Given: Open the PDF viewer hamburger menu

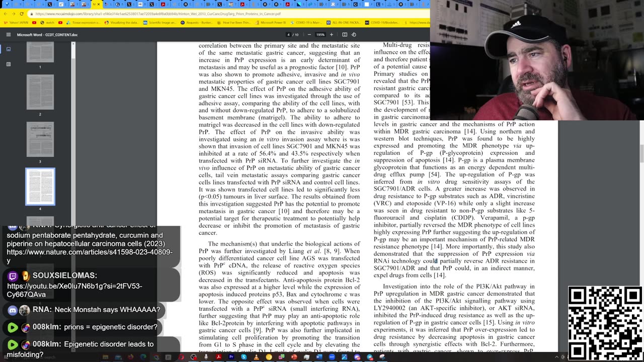Looking at the screenshot, I should 9,35.
